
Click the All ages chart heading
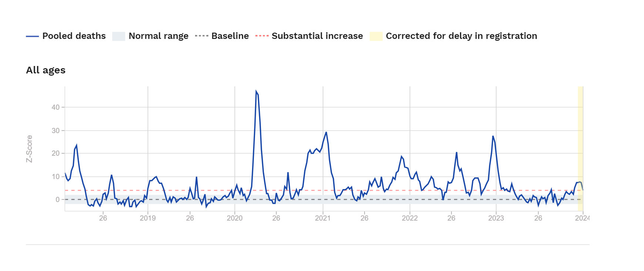[x=46, y=70]
